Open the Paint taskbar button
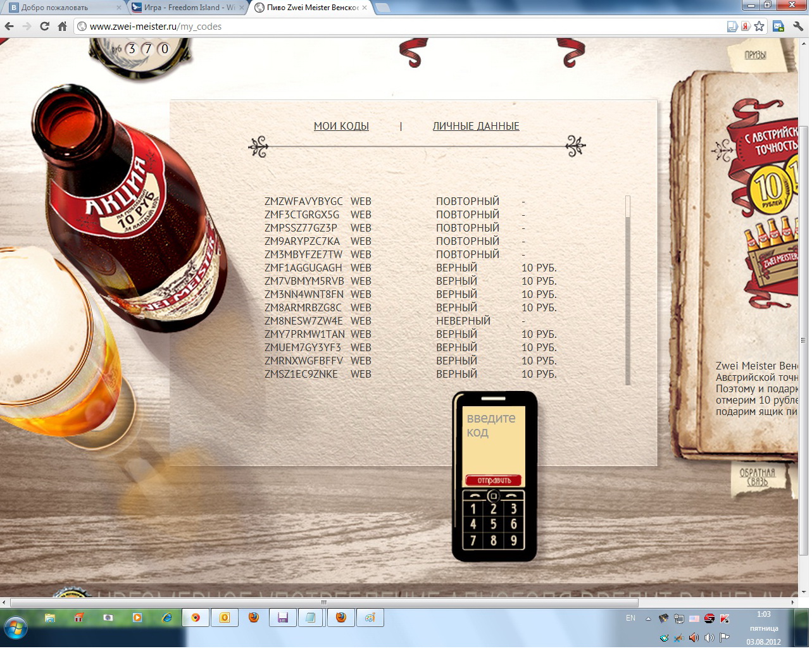The image size is (812, 651). [370, 617]
